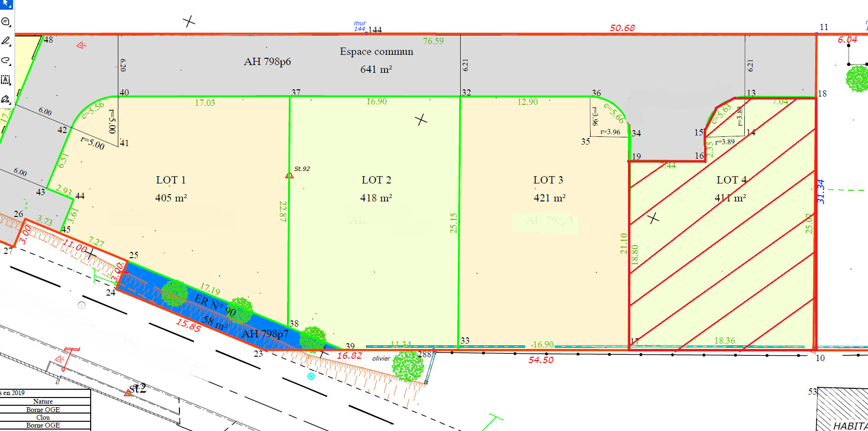This screenshot has width=868, height=431.
Task: Select the AH 798p6 parcel label
Action: pyautogui.click(x=267, y=62)
